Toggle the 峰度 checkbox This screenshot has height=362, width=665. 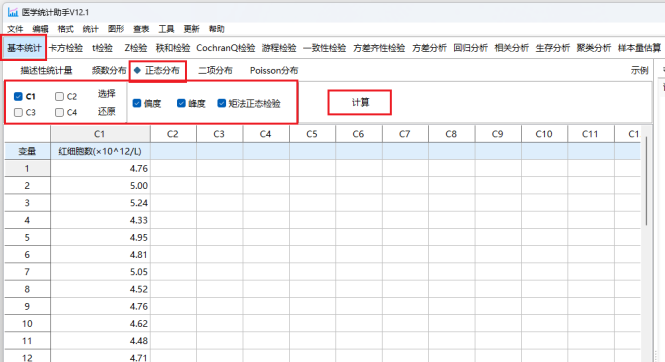pos(181,103)
